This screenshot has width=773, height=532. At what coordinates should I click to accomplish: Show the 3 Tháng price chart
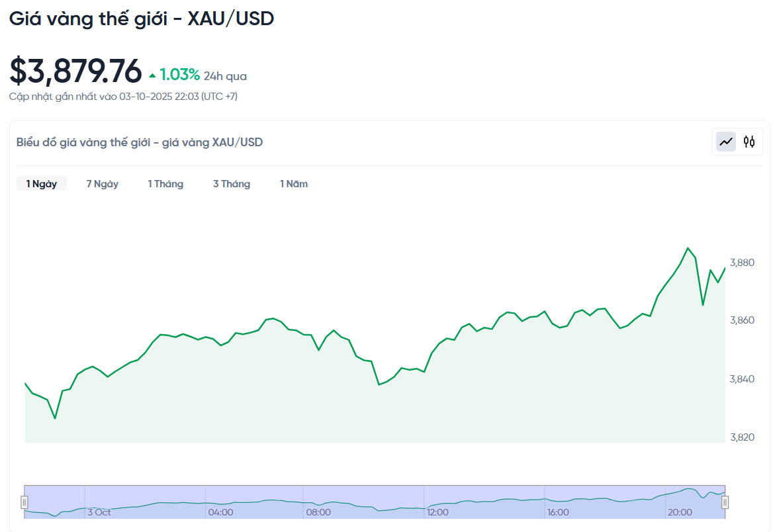click(232, 184)
